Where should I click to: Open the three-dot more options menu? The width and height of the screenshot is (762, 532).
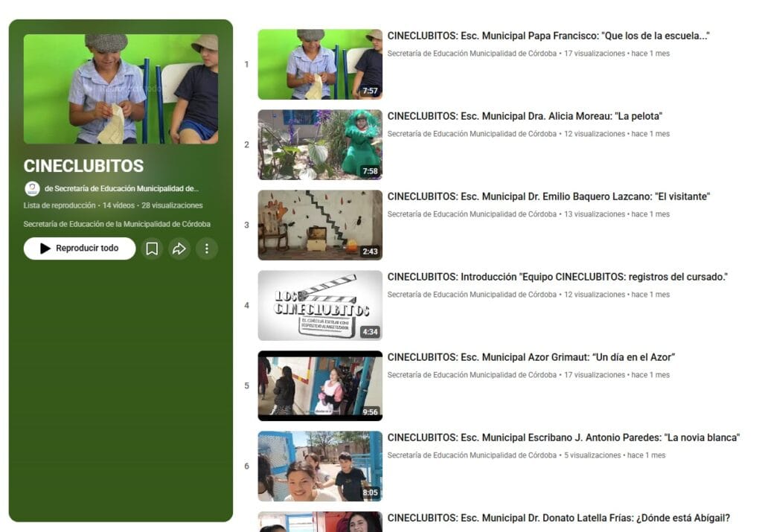coord(207,249)
